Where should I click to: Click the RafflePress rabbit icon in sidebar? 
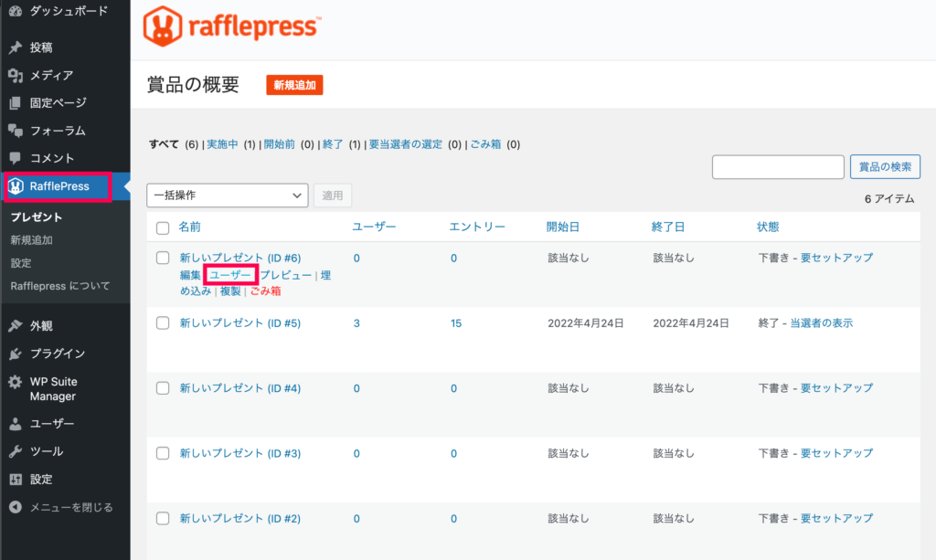[x=16, y=186]
